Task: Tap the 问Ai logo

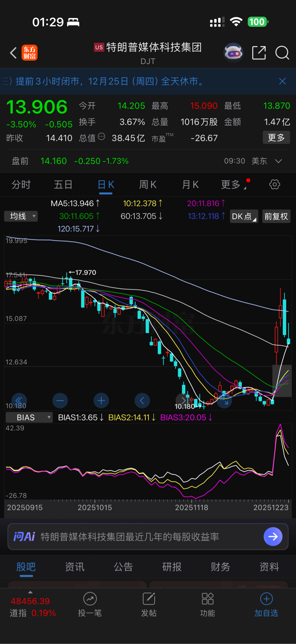Action: click(24, 536)
